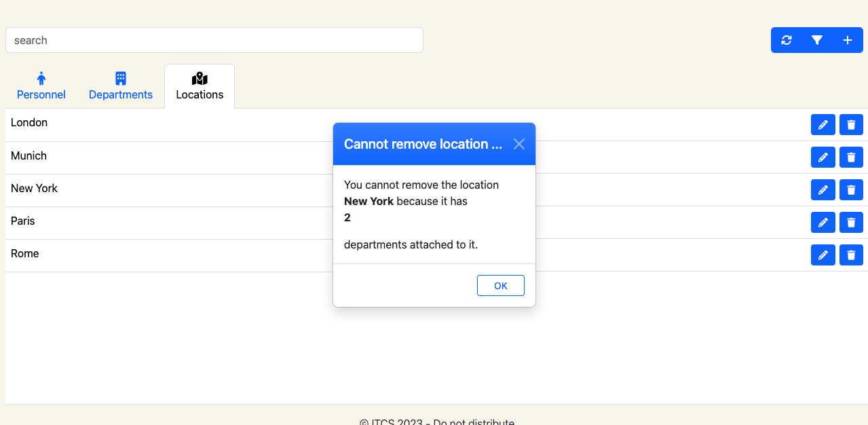Delete London using its trash icon
The width and height of the screenshot is (868, 425).
851,124
